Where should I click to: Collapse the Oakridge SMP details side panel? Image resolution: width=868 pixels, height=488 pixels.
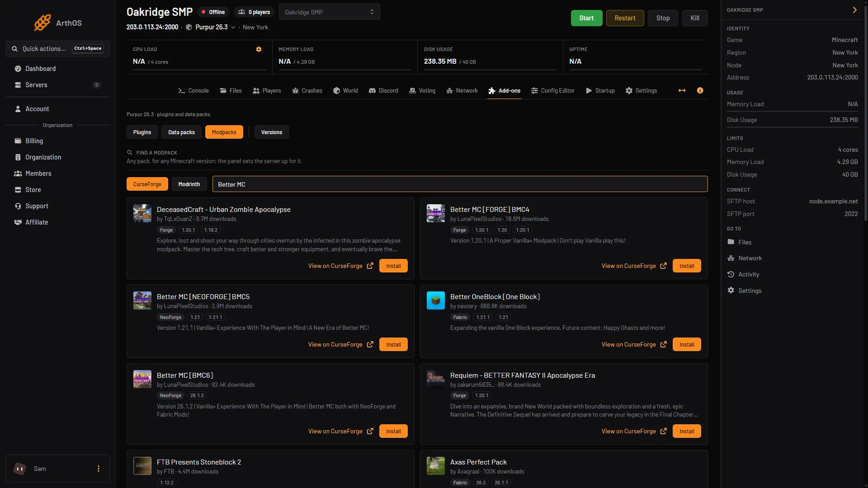(854, 10)
